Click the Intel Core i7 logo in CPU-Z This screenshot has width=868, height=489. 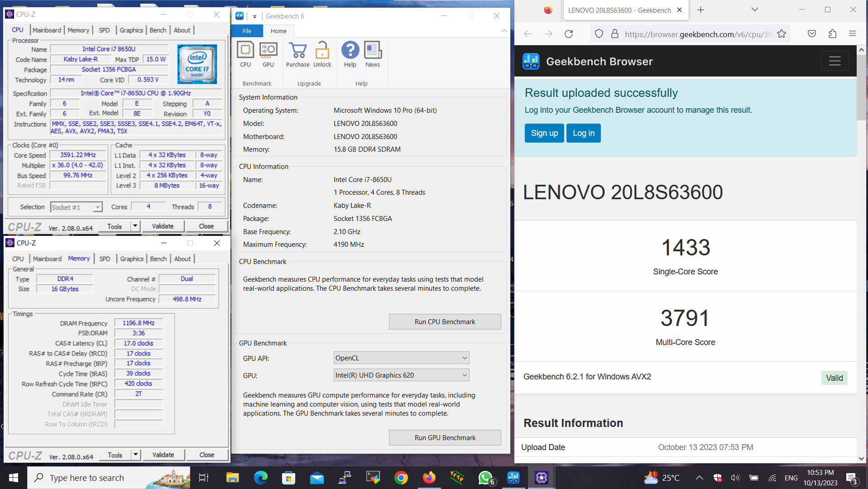[197, 64]
